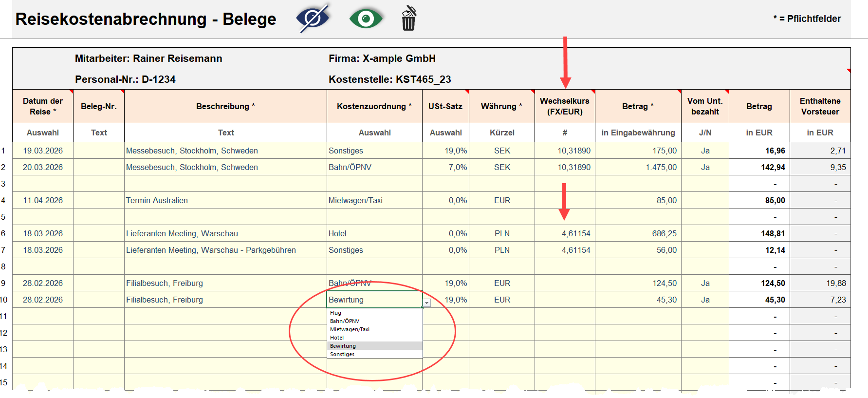This screenshot has height=398, width=868.
Task: Select the PLN currency cell for Hotel
Action: [x=502, y=233]
